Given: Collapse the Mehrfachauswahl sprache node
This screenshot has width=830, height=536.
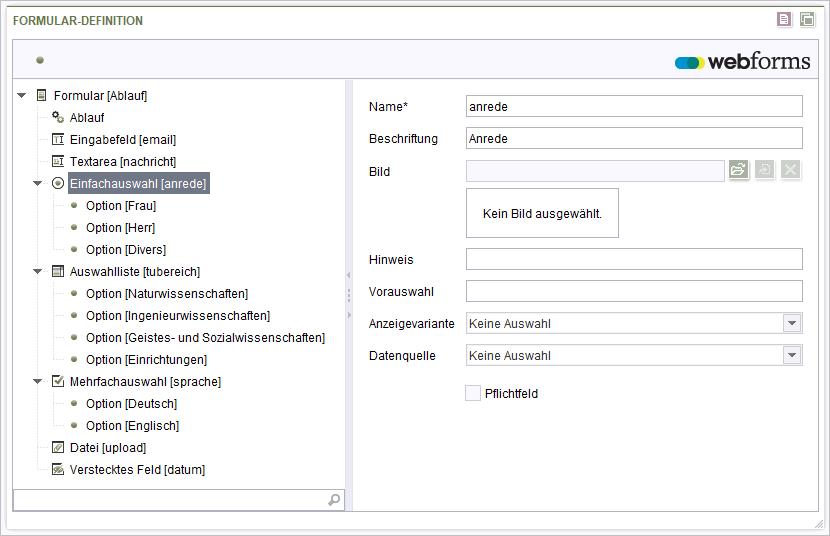Looking at the screenshot, I should [x=38, y=381].
